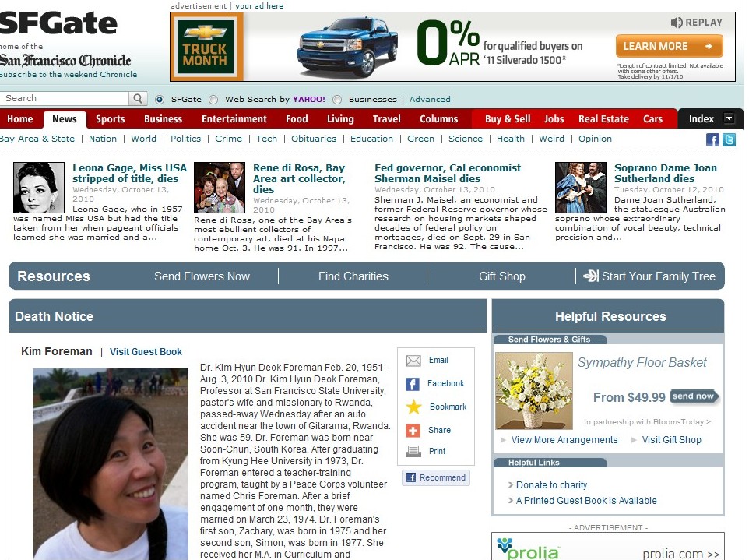Share via the Facebook share icon
This screenshot has width=749, height=560.
click(413, 384)
